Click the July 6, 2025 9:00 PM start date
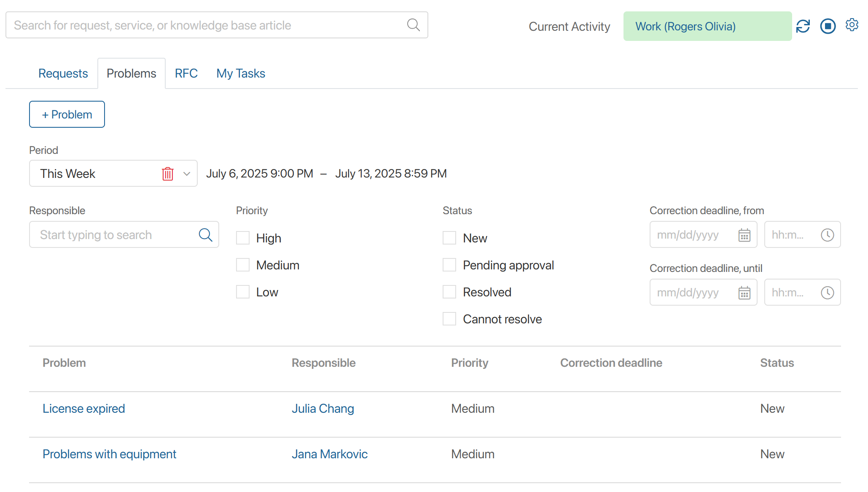 point(259,174)
